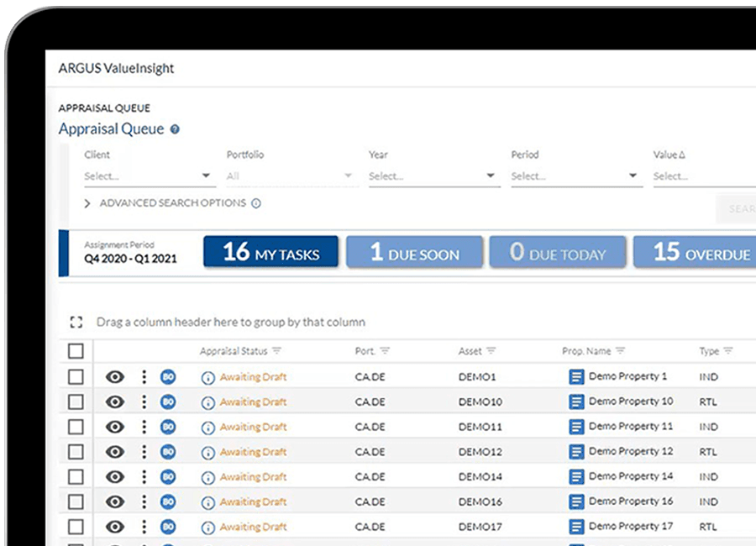Click filter icon on Appraisal Status column

276,351
